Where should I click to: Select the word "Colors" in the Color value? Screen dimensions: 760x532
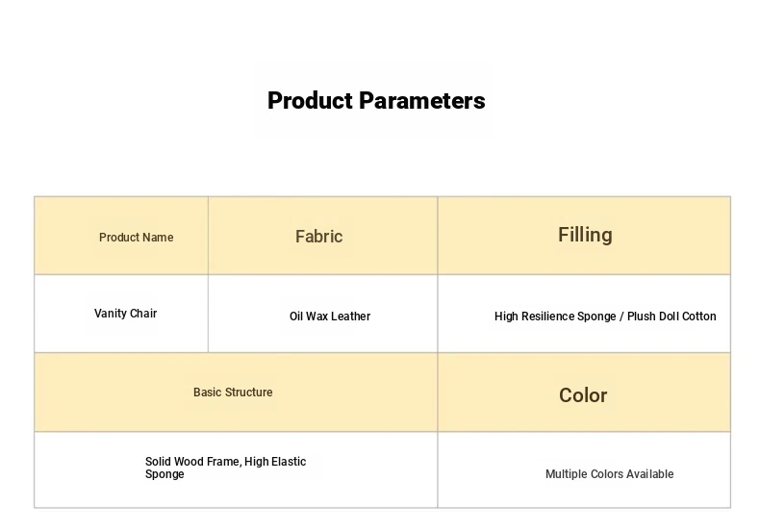(609, 474)
